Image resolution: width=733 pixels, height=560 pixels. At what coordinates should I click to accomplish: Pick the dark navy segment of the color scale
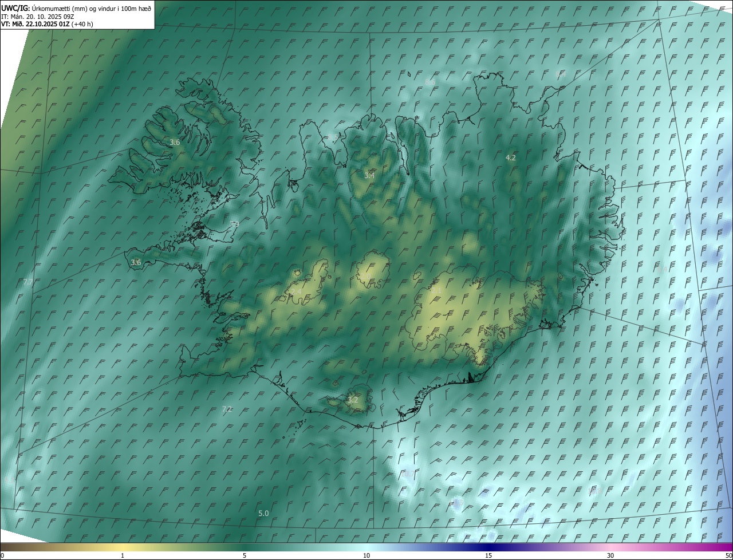click(488, 547)
